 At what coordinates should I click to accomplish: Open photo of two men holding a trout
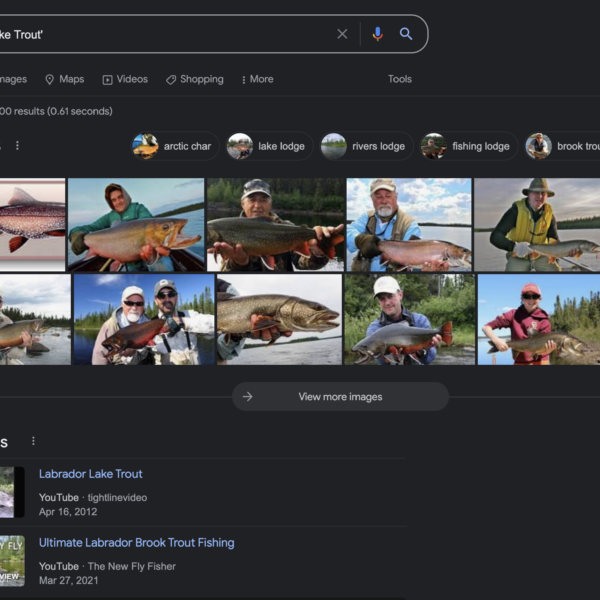click(144, 320)
